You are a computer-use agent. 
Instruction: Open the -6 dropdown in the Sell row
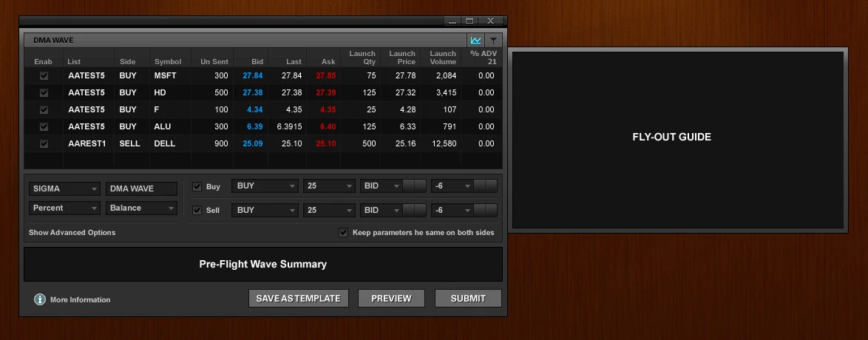452,211
